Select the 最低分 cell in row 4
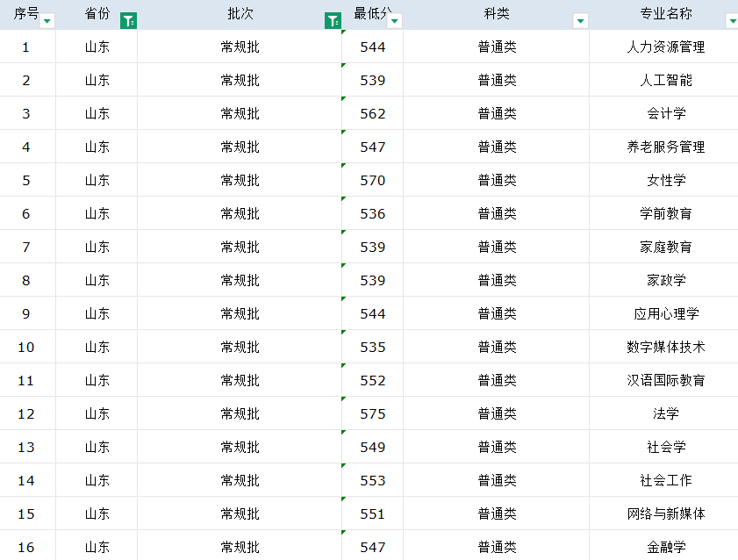Screen dimensions: 738x560 [372, 147]
